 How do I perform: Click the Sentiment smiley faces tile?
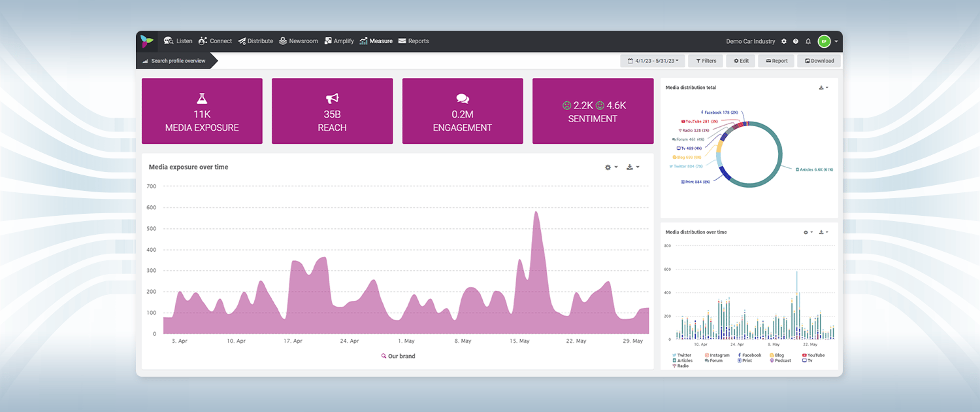[593, 111]
